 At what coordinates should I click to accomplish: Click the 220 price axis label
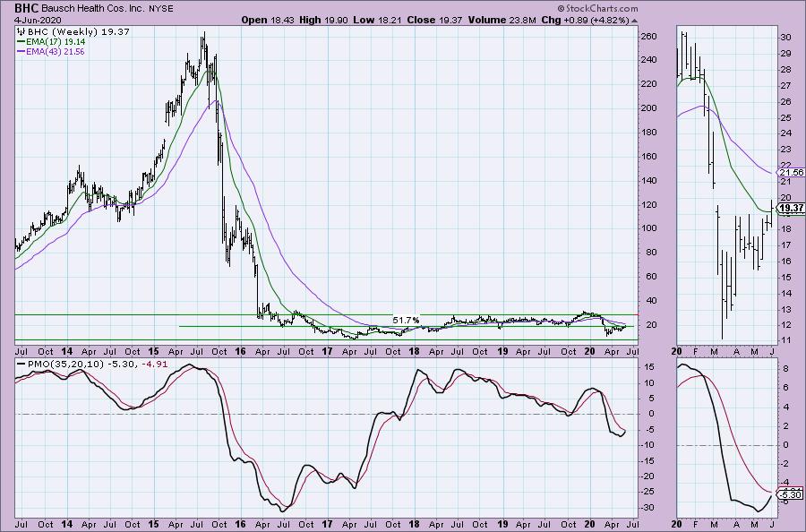[648, 84]
